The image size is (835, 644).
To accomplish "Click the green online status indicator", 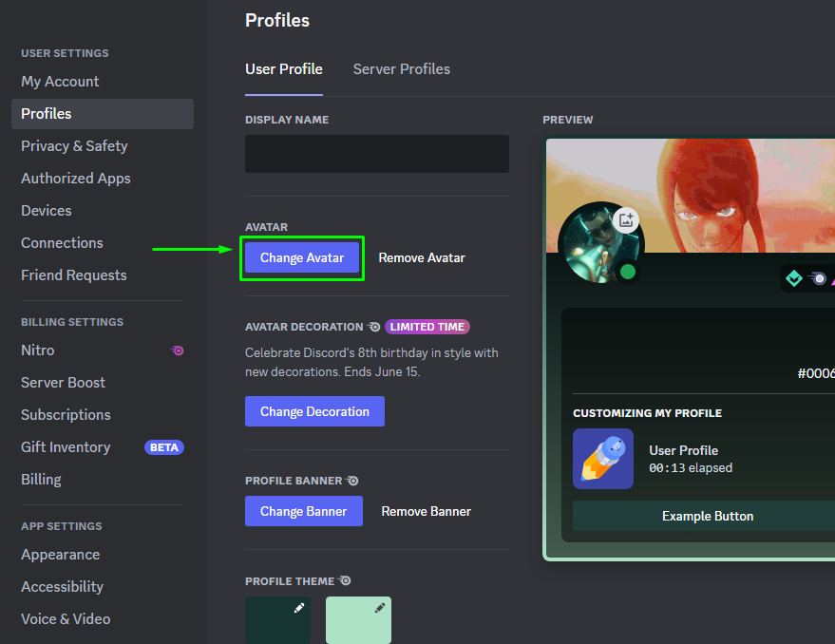I will point(628,273).
